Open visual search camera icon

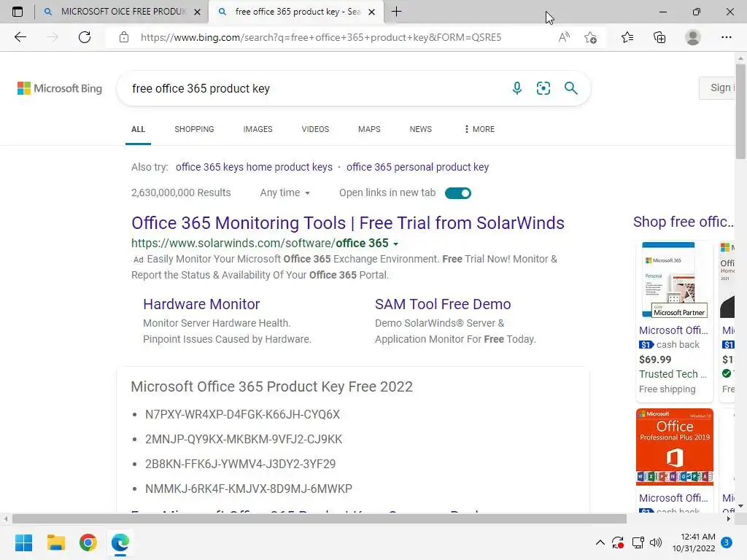[543, 88]
